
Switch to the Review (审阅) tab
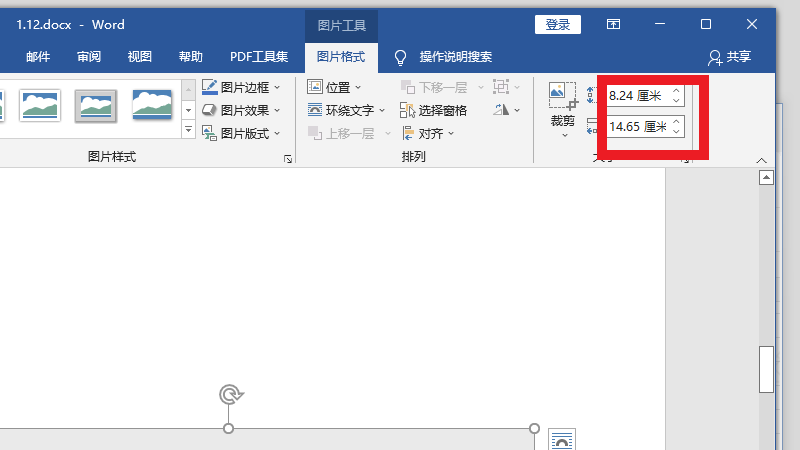[89, 57]
